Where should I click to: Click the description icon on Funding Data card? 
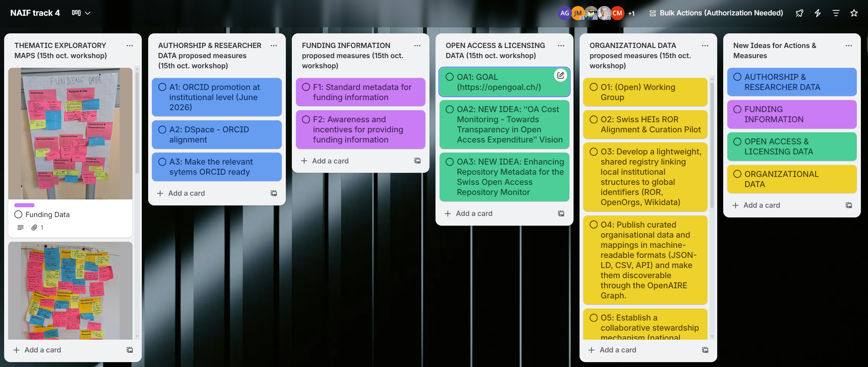click(x=20, y=227)
